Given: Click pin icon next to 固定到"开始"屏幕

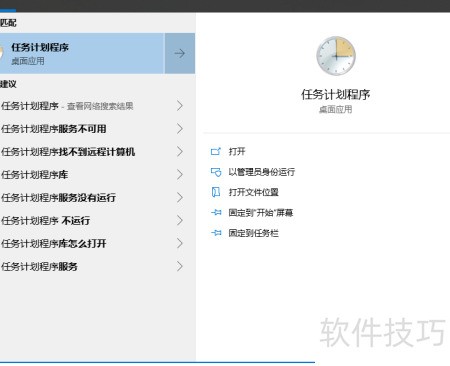Looking at the screenshot, I should 216,212.
